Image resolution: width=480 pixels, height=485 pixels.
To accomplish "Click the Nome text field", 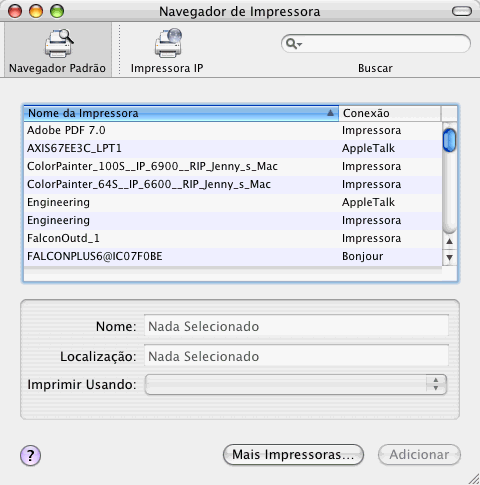I will point(296,326).
